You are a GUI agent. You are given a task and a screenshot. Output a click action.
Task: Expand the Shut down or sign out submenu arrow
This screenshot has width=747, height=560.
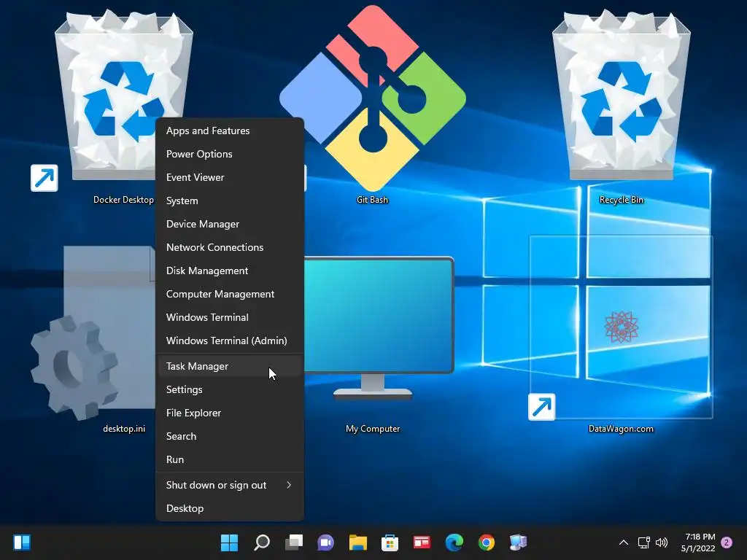(289, 485)
